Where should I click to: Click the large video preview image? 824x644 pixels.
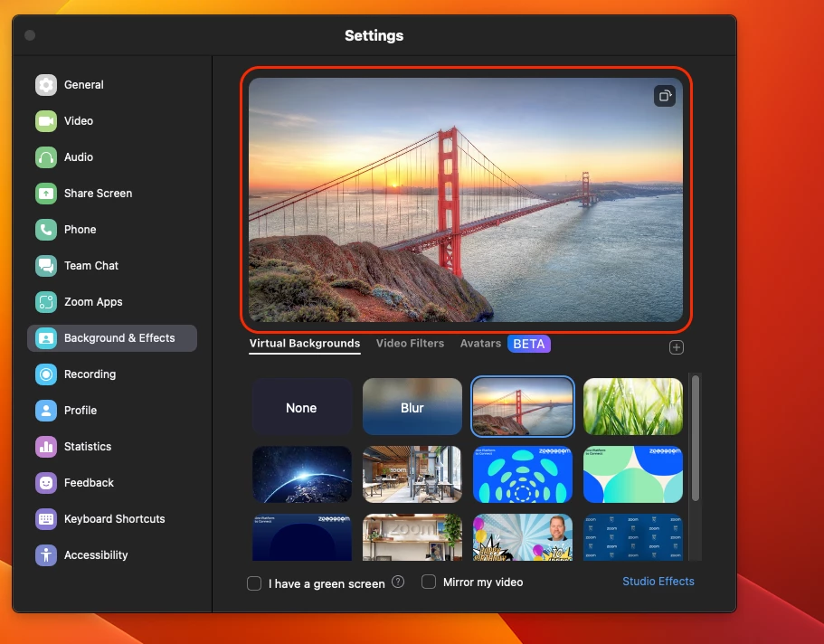[x=466, y=200]
